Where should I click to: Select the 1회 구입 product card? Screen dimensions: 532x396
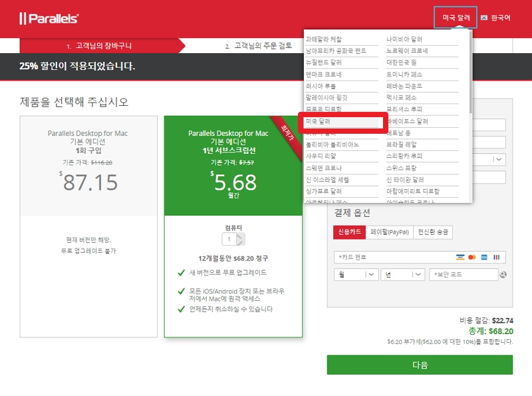(x=88, y=226)
